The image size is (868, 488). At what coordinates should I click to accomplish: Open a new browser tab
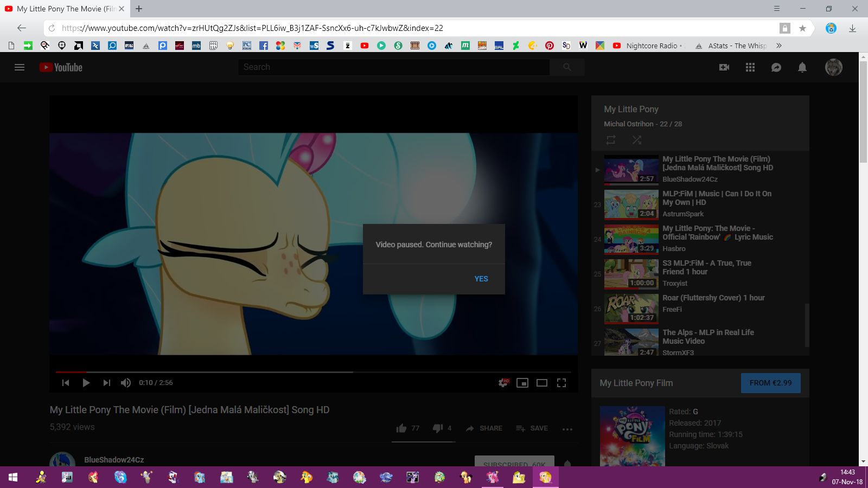click(139, 9)
